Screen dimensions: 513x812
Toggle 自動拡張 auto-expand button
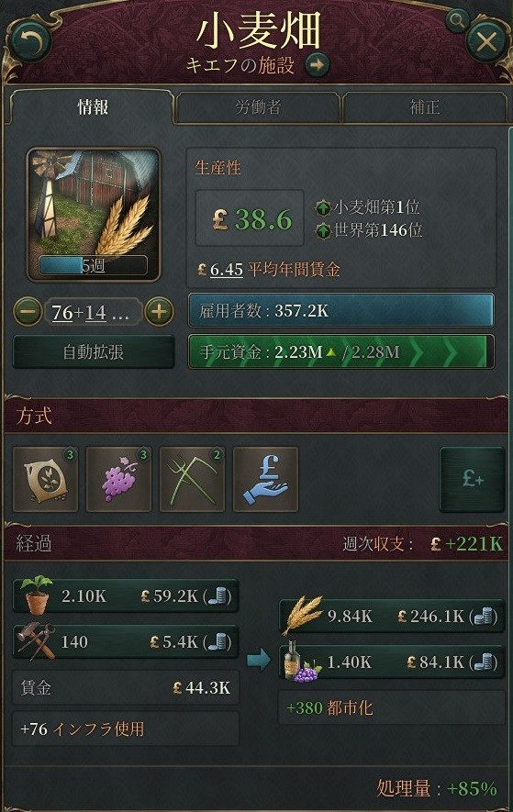(x=94, y=352)
